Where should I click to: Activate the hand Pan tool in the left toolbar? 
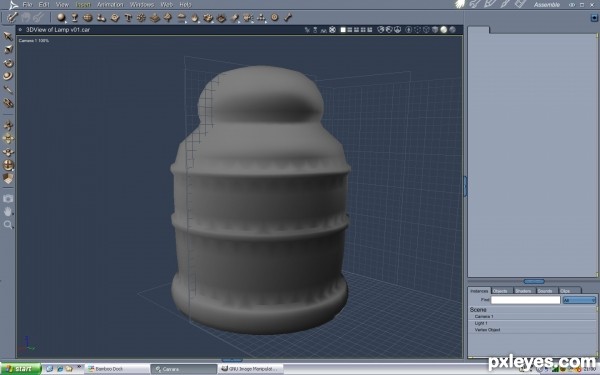click(x=8, y=211)
